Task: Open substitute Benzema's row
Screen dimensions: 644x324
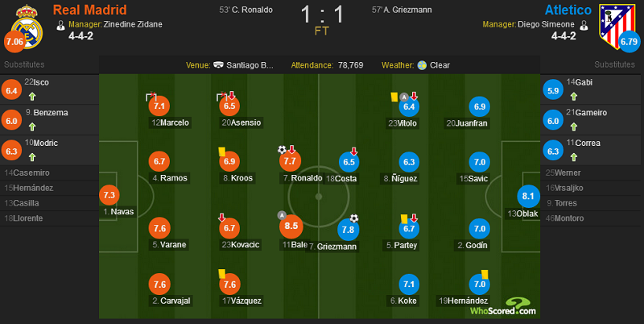Action: 49,119
